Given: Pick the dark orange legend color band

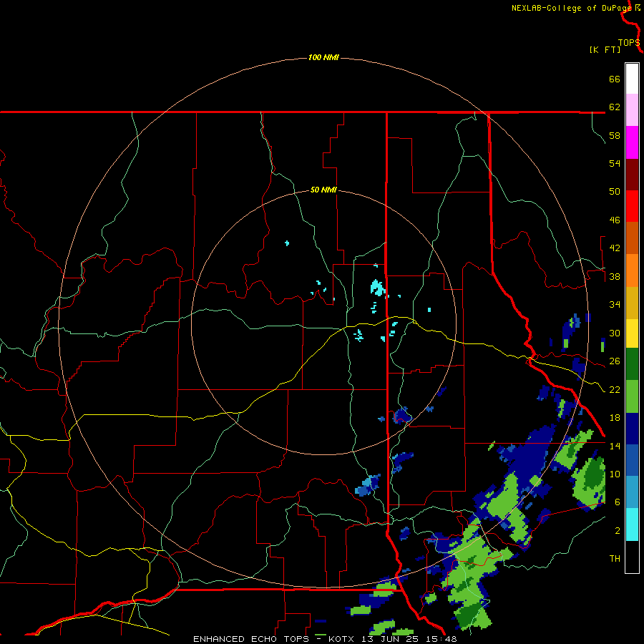Looking at the screenshot, I should coord(632,238).
